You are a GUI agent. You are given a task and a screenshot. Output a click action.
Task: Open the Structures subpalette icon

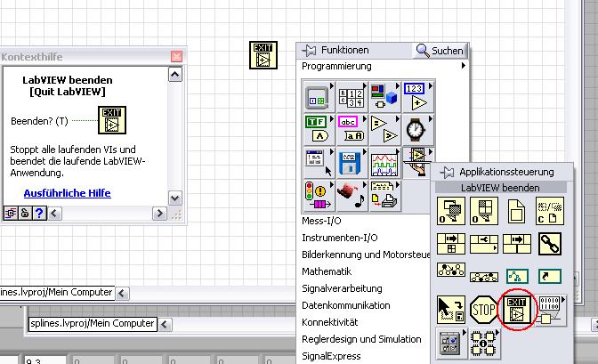(x=317, y=97)
